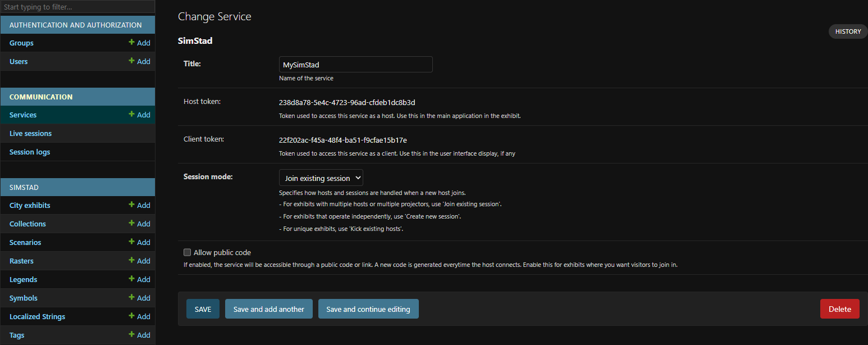Open the Groups admin page
Viewport: 868px width, 345px height.
pyautogui.click(x=21, y=43)
